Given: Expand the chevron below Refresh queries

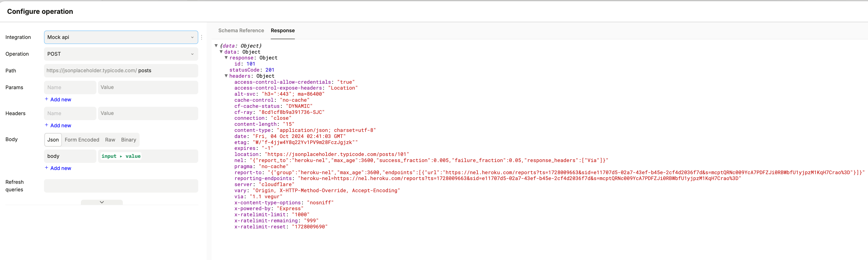Looking at the screenshot, I should pos(102,202).
